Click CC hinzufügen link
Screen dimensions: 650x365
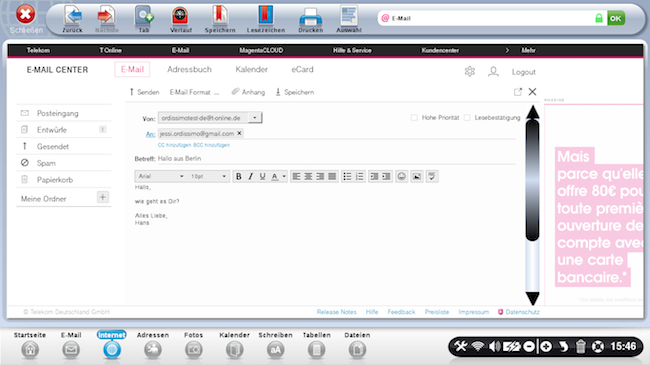(175, 145)
